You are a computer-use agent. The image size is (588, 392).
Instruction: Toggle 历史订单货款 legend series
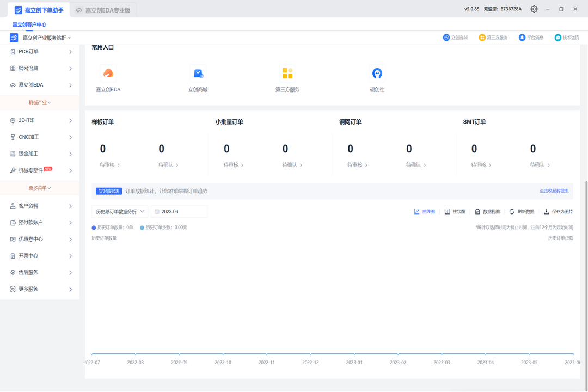[163, 228]
